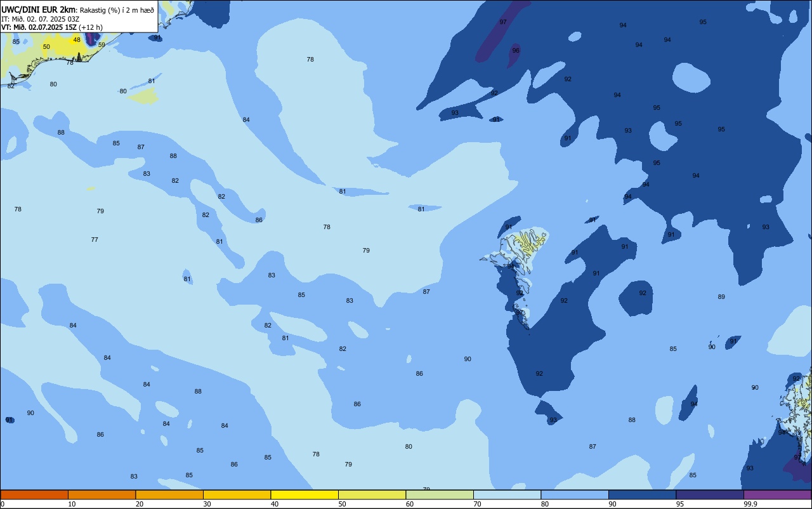The image size is (812, 509).
Task: Click the amber 20–30 legend swatch
Action: [x=169, y=494]
